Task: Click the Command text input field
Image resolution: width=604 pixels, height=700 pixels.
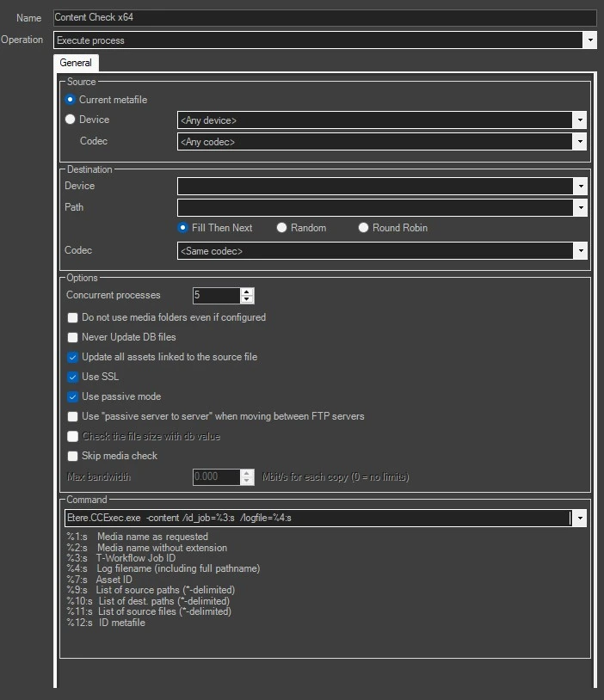Action: pos(317,518)
